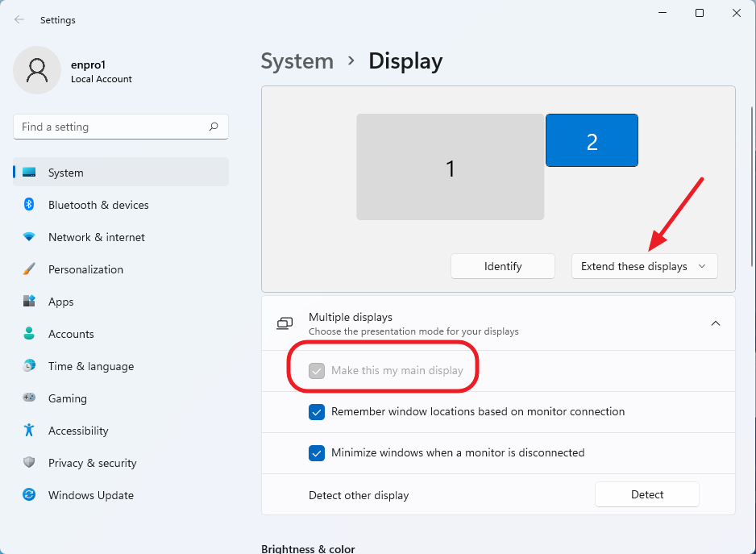This screenshot has width=756, height=554.
Task: Maximize the Settings window
Action: [700, 13]
